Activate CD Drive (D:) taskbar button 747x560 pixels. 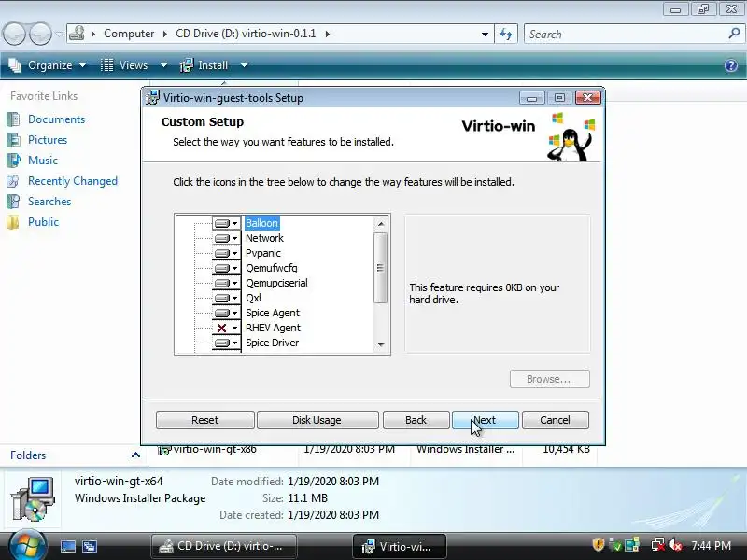pyautogui.click(x=224, y=546)
